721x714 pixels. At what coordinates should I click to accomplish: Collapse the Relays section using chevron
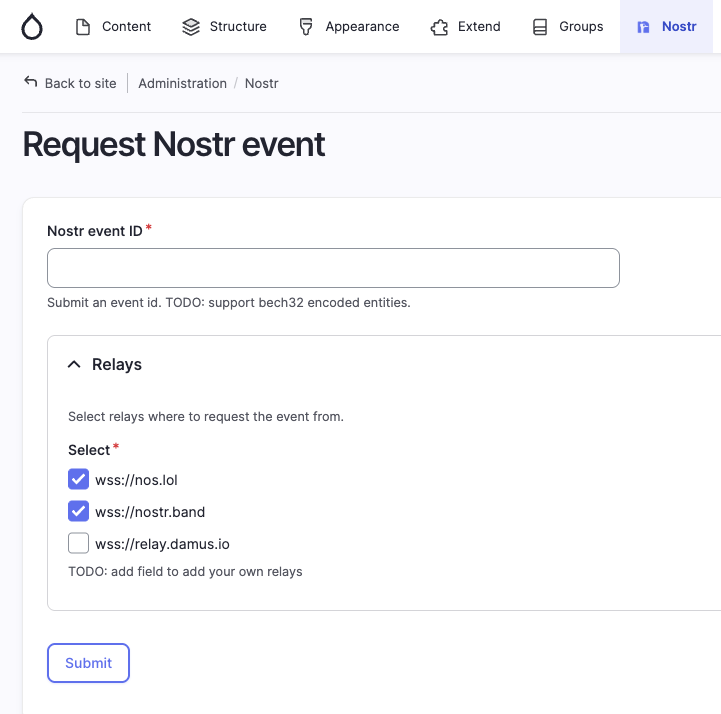(x=74, y=365)
